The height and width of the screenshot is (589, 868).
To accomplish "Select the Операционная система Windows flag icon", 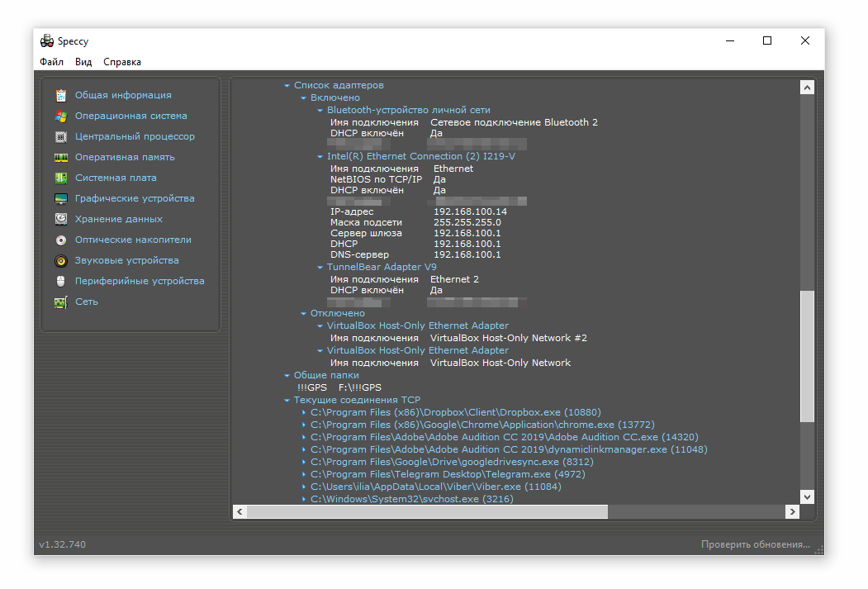I will point(61,116).
